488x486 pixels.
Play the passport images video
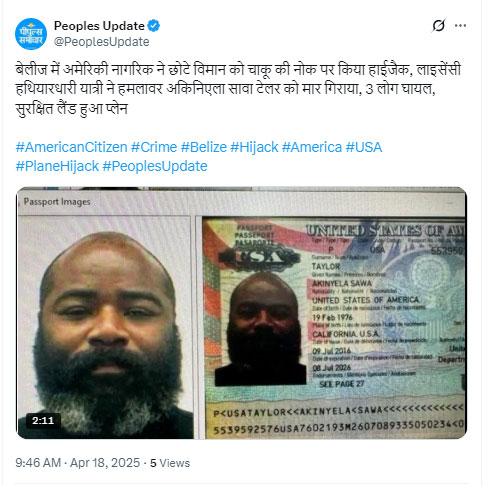click(241, 313)
